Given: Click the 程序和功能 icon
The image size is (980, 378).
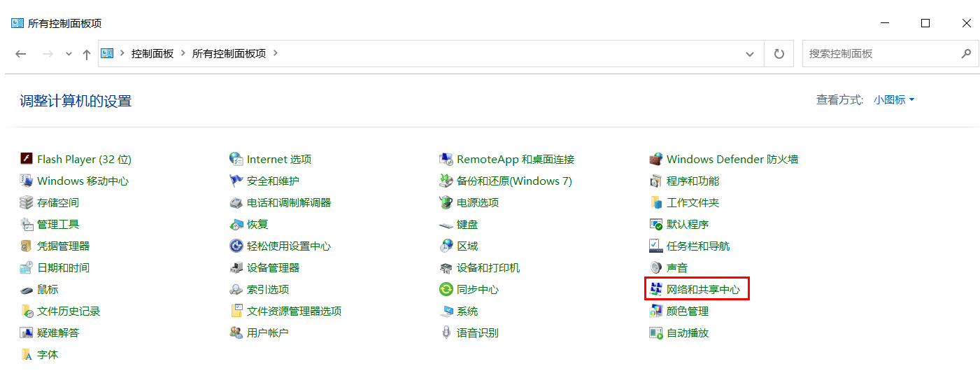Looking at the screenshot, I should click(656, 181).
